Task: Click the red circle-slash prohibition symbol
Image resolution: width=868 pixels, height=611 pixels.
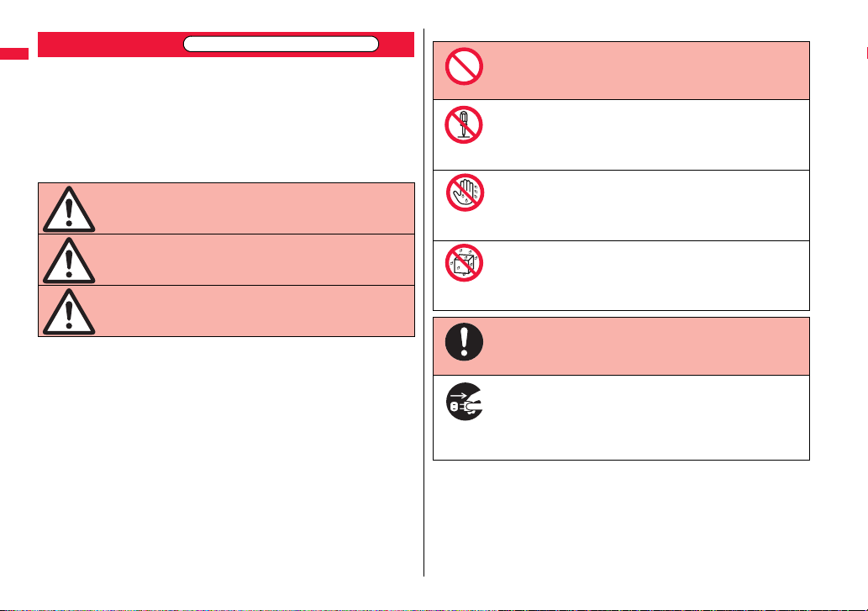Action: click(x=464, y=66)
